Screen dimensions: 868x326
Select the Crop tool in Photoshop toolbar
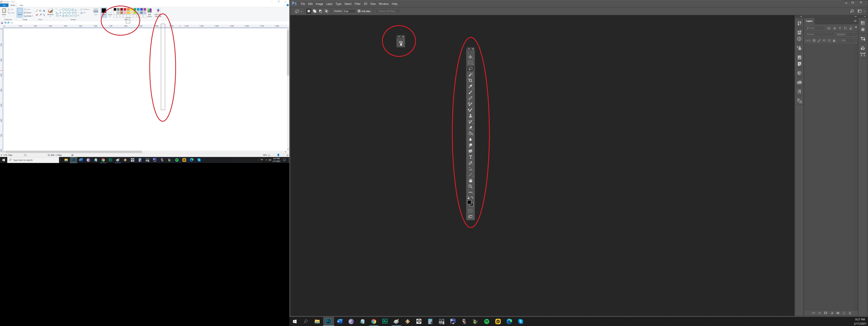click(470, 80)
